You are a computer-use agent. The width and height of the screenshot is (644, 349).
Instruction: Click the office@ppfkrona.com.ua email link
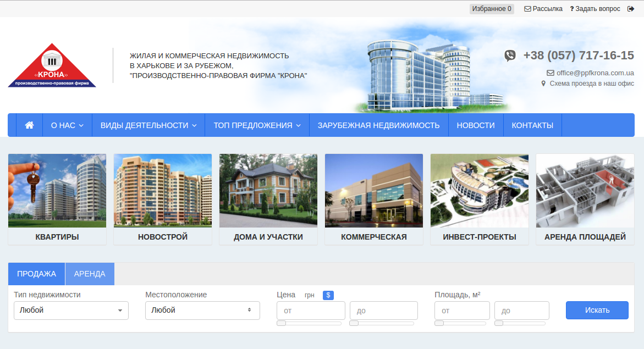590,73
